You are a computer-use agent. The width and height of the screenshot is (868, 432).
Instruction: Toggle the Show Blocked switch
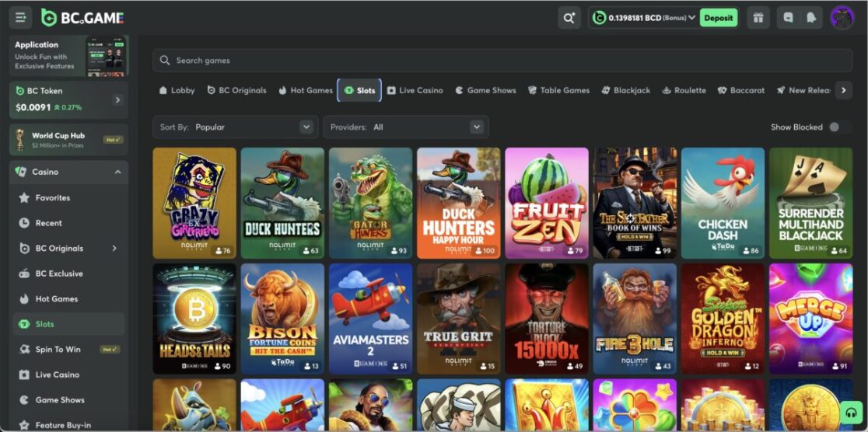pyautogui.click(x=839, y=127)
